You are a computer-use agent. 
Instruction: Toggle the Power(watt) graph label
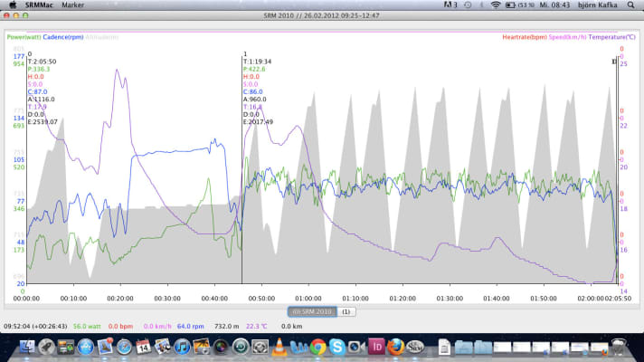(23, 37)
